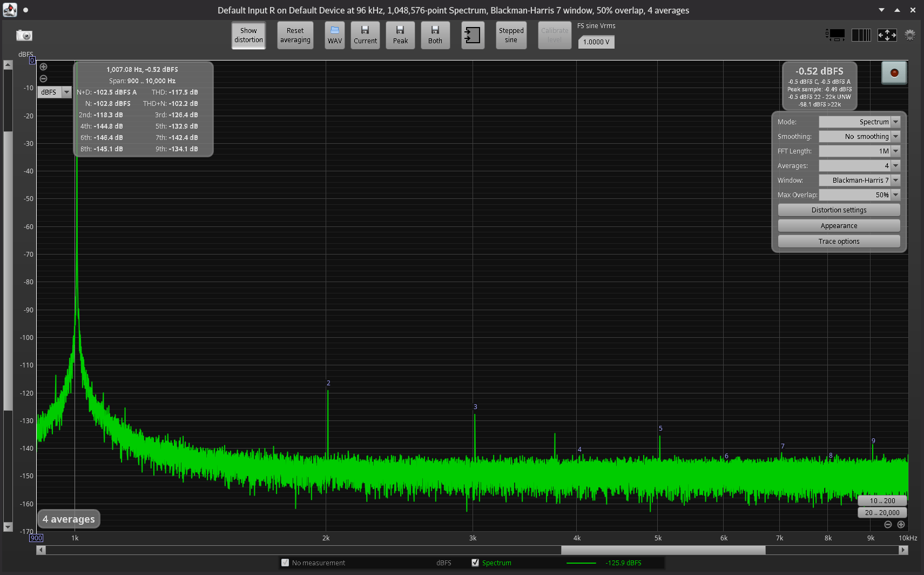Click the horizontal scrollbar thumb
This screenshot has width=924, height=575.
point(663,550)
